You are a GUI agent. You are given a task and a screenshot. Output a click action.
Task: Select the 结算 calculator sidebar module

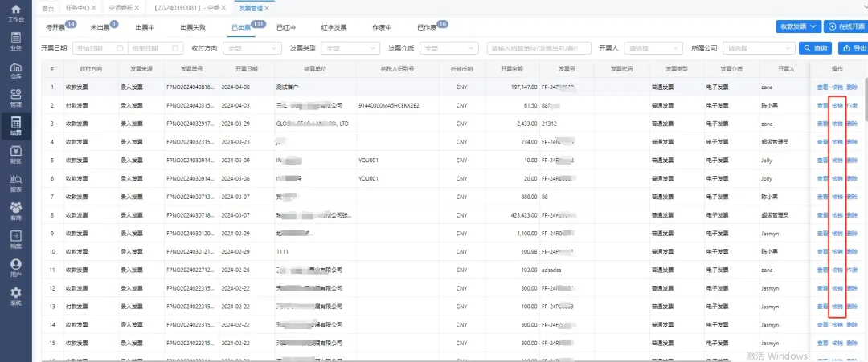(x=16, y=127)
